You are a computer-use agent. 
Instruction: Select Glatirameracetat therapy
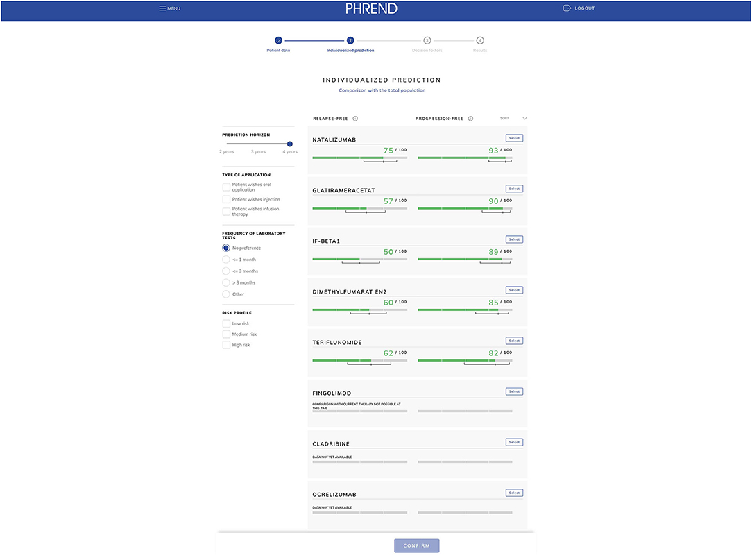[x=514, y=189]
